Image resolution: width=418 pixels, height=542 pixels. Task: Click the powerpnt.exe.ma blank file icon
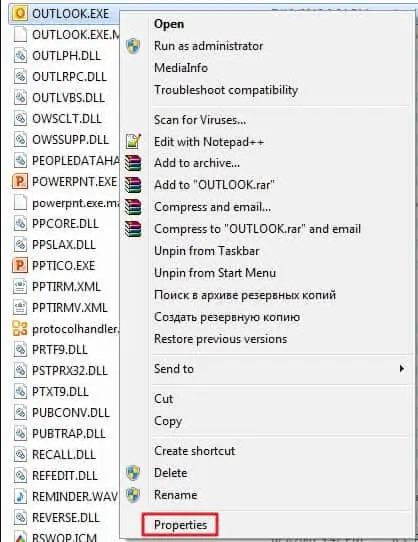pyautogui.click(x=20, y=203)
